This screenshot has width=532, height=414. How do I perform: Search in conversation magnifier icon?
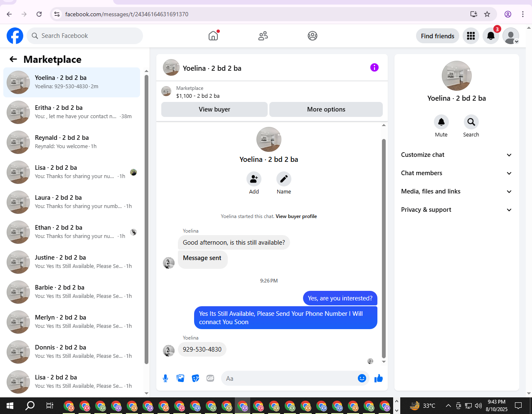point(471,122)
